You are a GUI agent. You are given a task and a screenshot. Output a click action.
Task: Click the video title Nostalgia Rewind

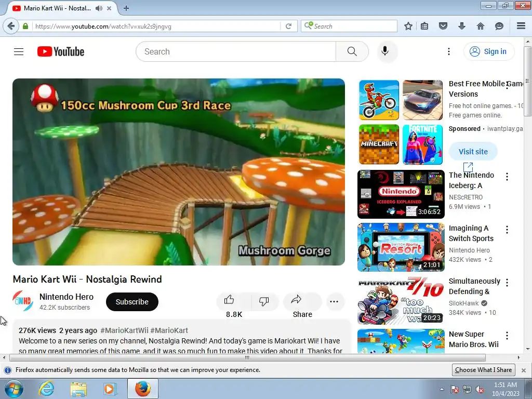point(87,279)
